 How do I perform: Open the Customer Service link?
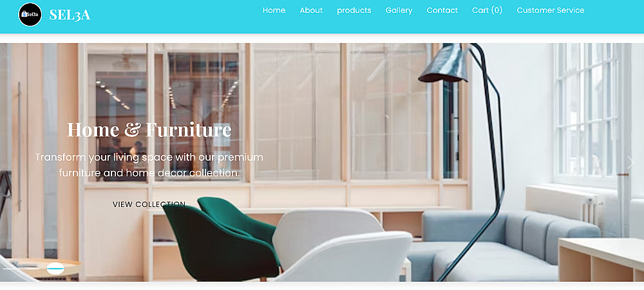(x=551, y=10)
